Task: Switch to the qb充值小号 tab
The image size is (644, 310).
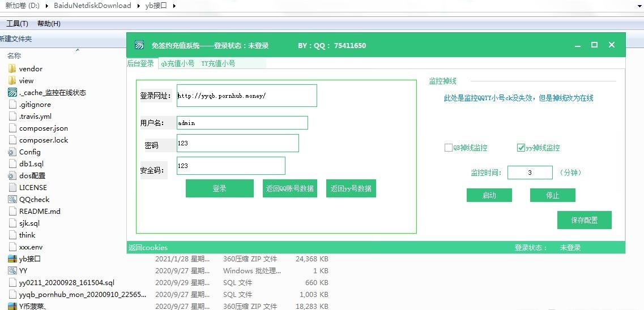Action: click(x=177, y=63)
